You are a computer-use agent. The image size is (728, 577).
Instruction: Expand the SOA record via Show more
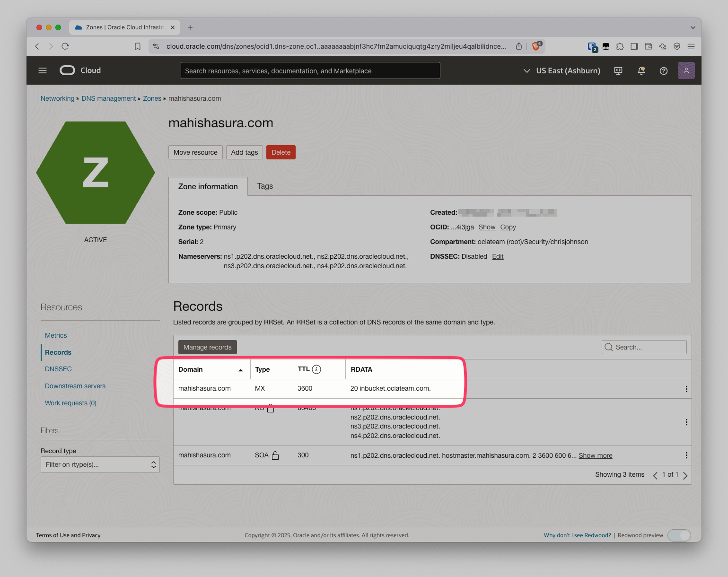pyautogui.click(x=595, y=455)
